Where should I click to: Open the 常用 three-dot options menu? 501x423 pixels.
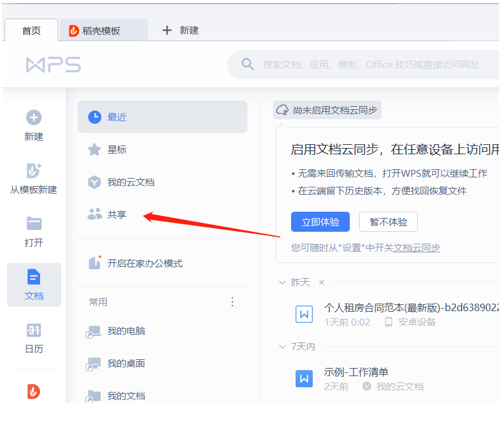(x=232, y=302)
